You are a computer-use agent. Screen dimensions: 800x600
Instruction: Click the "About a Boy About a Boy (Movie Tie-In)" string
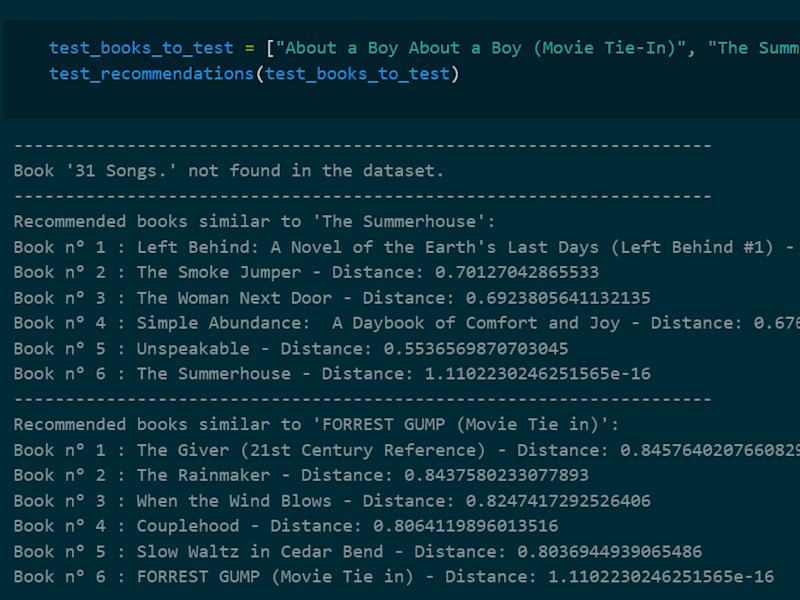click(x=481, y=48)
